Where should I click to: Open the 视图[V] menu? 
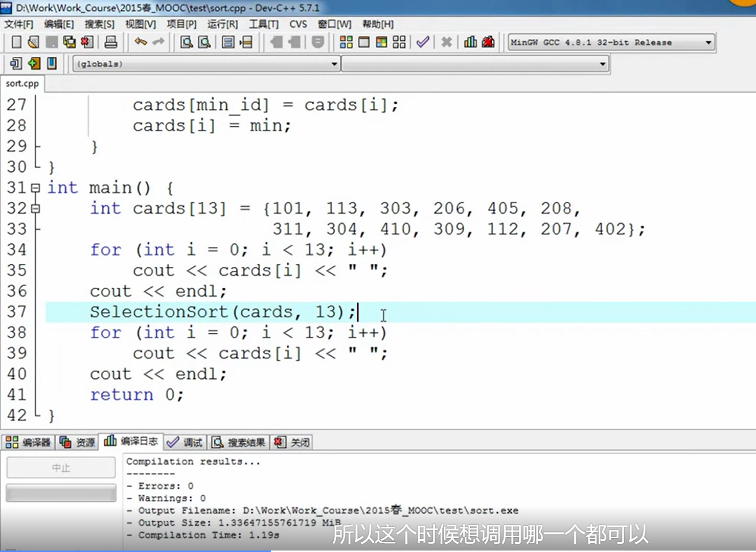point(141,24)
